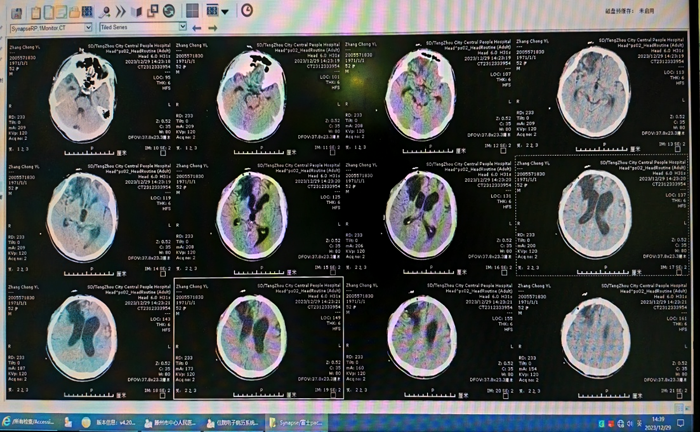Click the circular refresh icon in toolbar

pos(170,11)
